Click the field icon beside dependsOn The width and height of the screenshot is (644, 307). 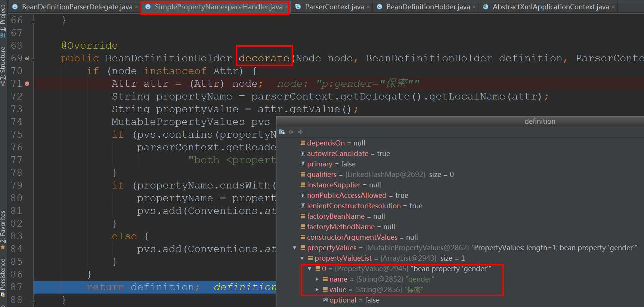tap(303, 143)
